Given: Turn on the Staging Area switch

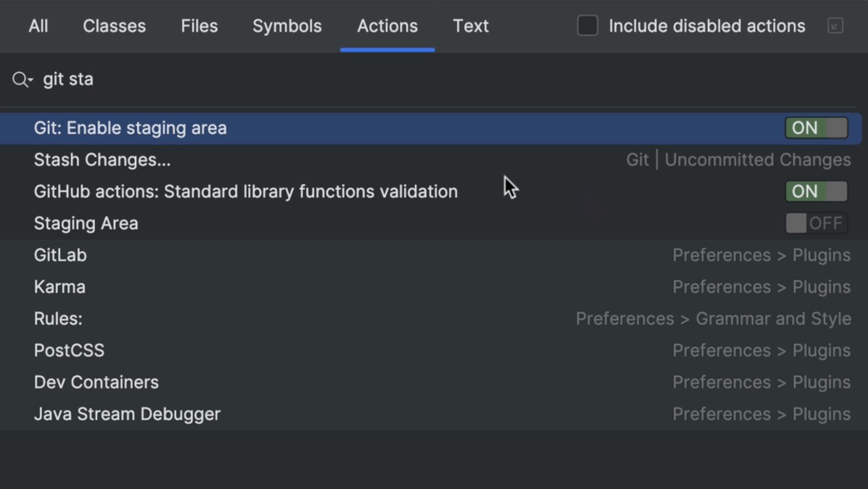Looking at the screenshot, I should [816, 223].
